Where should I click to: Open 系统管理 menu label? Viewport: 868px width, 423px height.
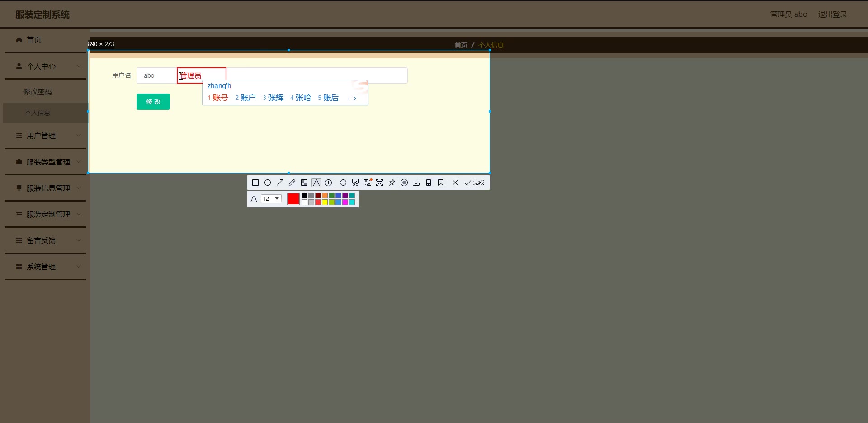pos(41,267)
